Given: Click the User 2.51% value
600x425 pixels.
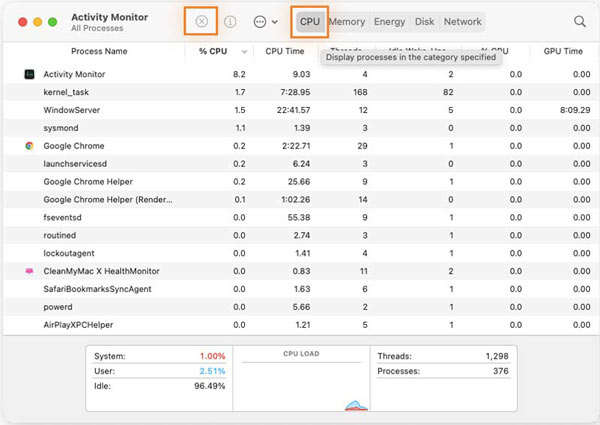Looking at the screenshot, I should 212,371.
